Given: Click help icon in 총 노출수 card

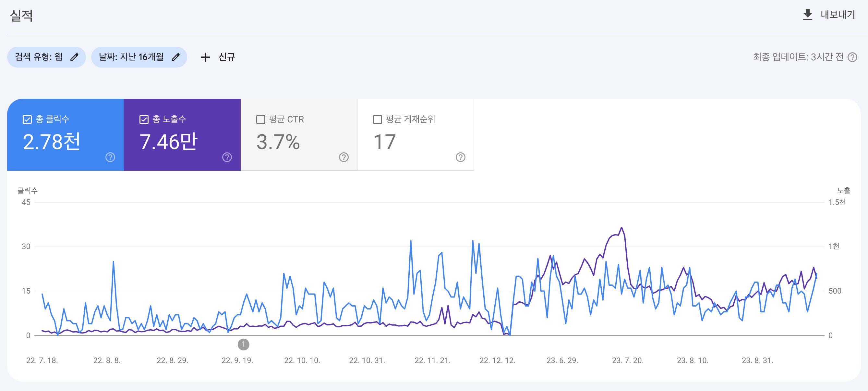Looking at the screenshot, I should pos(227,157).
